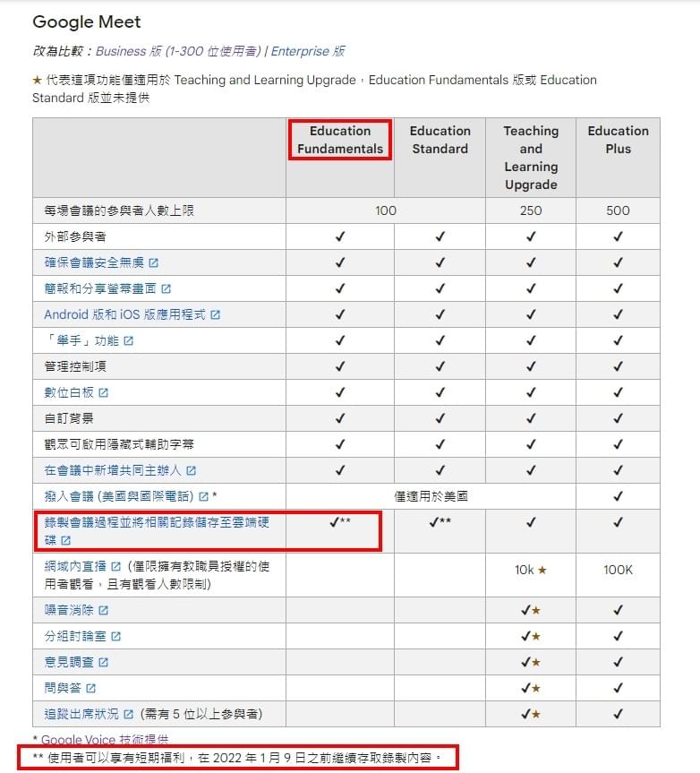Screen dimensions: 700x773
Task: Click external-link icon after 撥入會議 (美國與國際電話)
Action: tap(203, 496)
